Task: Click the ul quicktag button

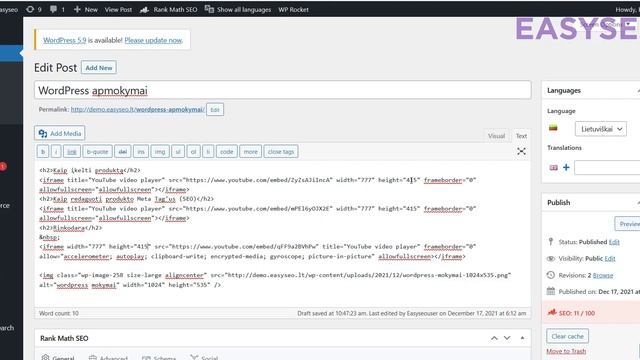Action: (x=178, y=151)
